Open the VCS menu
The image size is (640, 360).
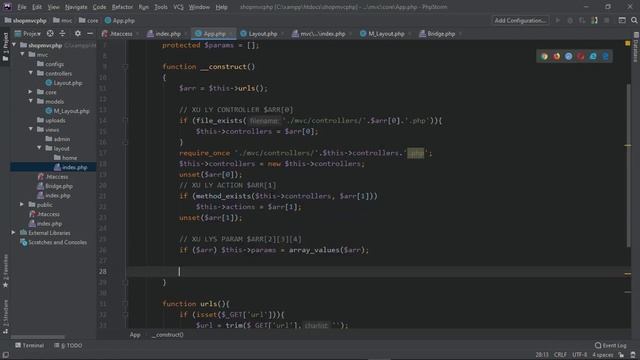coord(178,7)
